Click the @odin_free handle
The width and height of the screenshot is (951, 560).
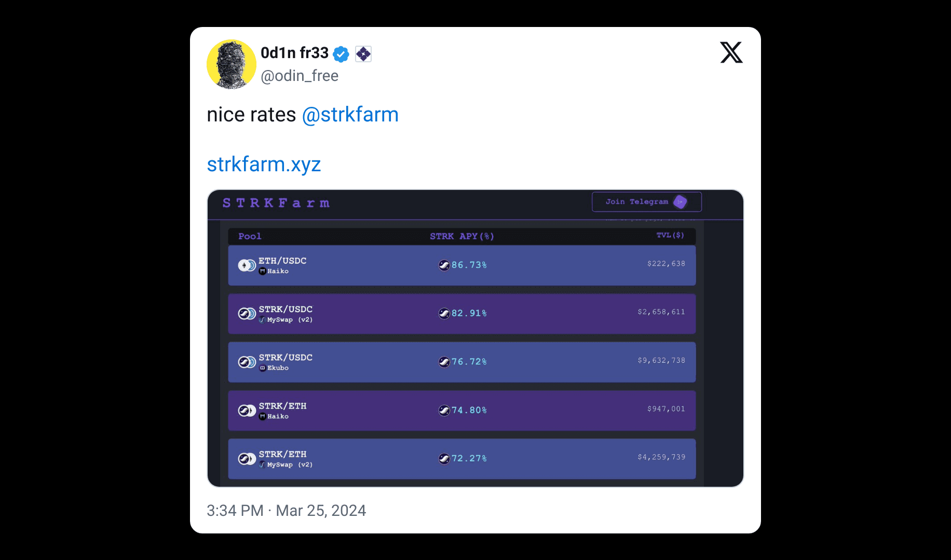(300, 76)
